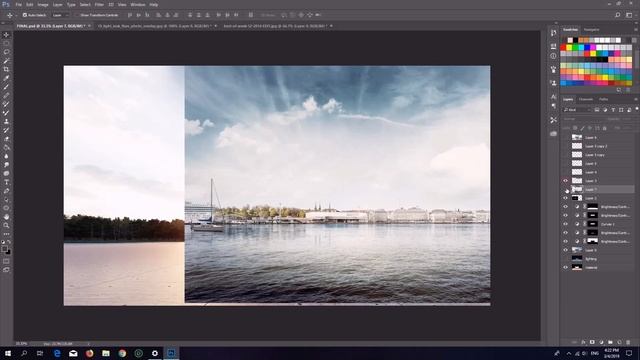The height and width of the screenshot is (360, 640).
Task: Click the Lock all icon in Layers panel
Action: (604, 128)
